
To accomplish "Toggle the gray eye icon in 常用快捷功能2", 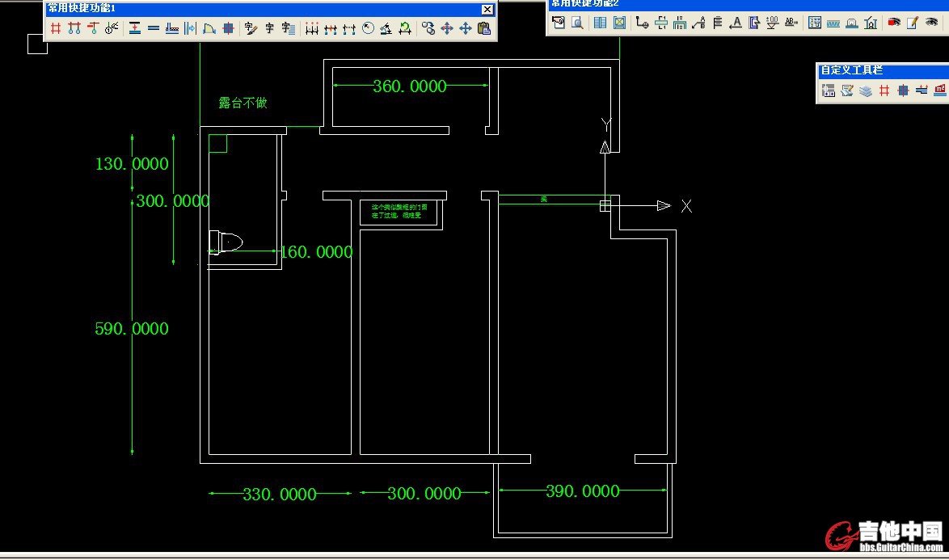I will pyautogui.click(x=931, y=23).
